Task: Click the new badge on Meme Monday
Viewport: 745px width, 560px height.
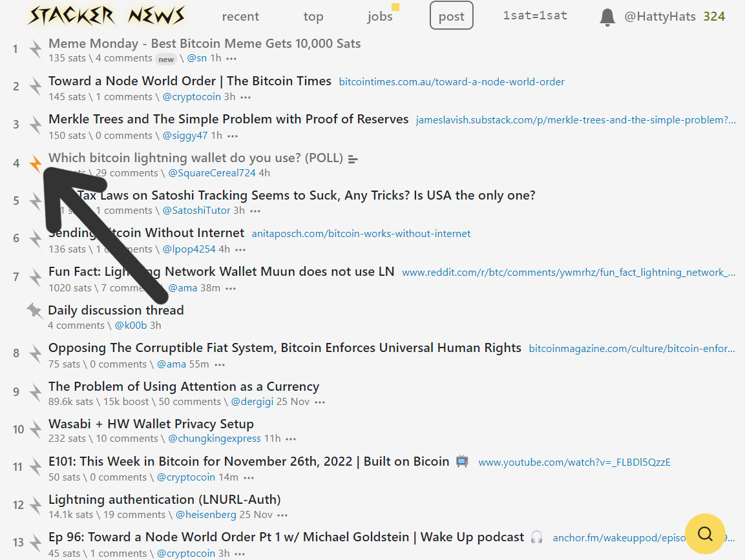Action: point(166,59)
